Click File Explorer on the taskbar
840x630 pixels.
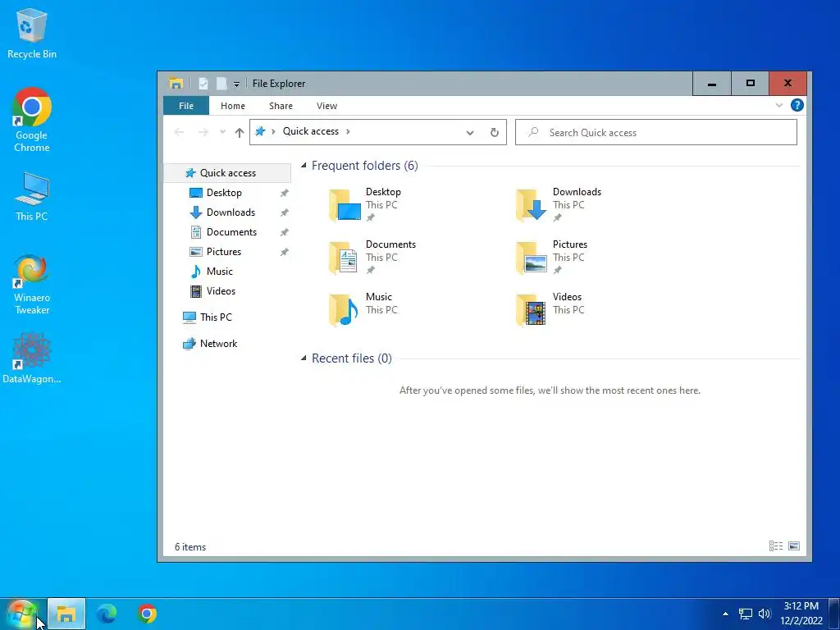66,614
